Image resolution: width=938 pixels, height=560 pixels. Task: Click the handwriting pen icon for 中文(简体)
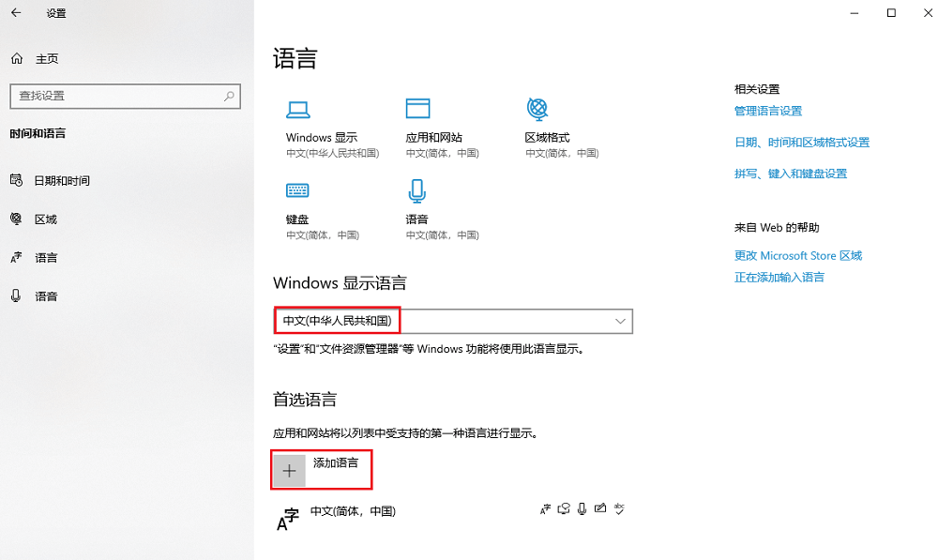point(600,508)
